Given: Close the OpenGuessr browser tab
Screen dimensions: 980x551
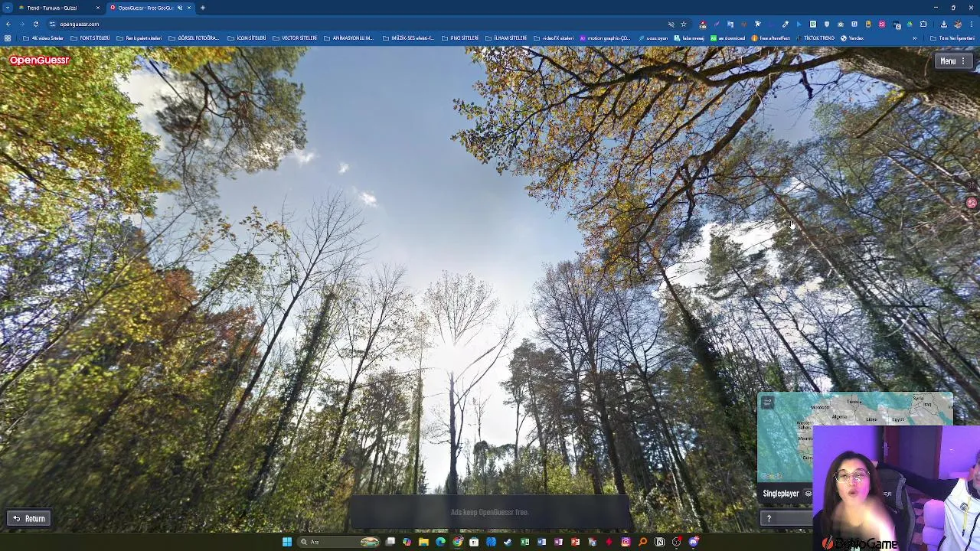Looking at the screenshot, I should point(189,8).
